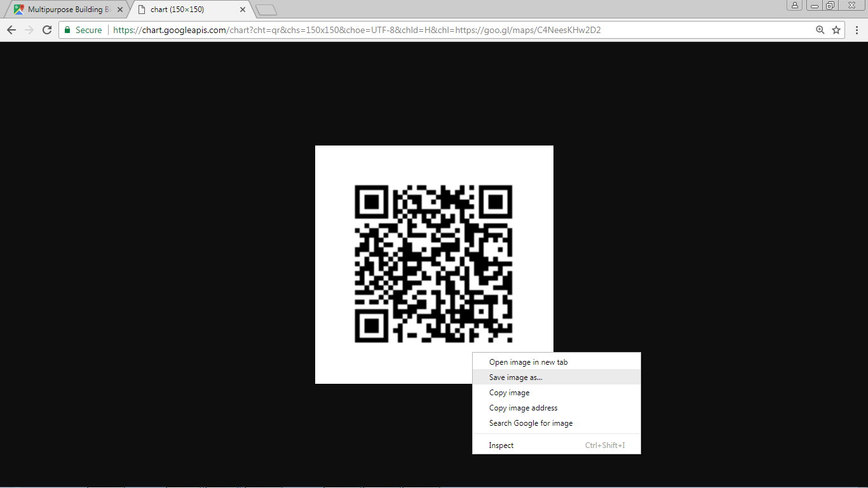This screenshot has width=868, height=488.
Task: Open the zoom magnifier icon in address bar
Action: (820, 30)
